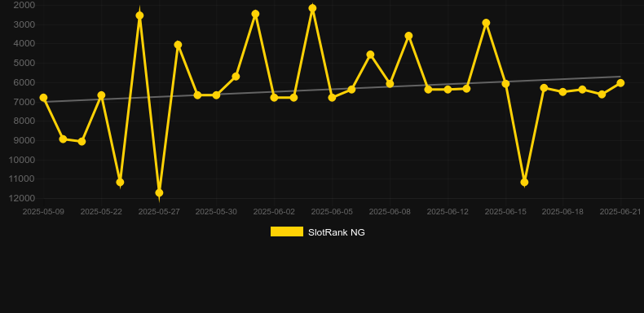Click the 12000 y-axis value
Screen dimensions: 644x313
(x=22, y=198)
